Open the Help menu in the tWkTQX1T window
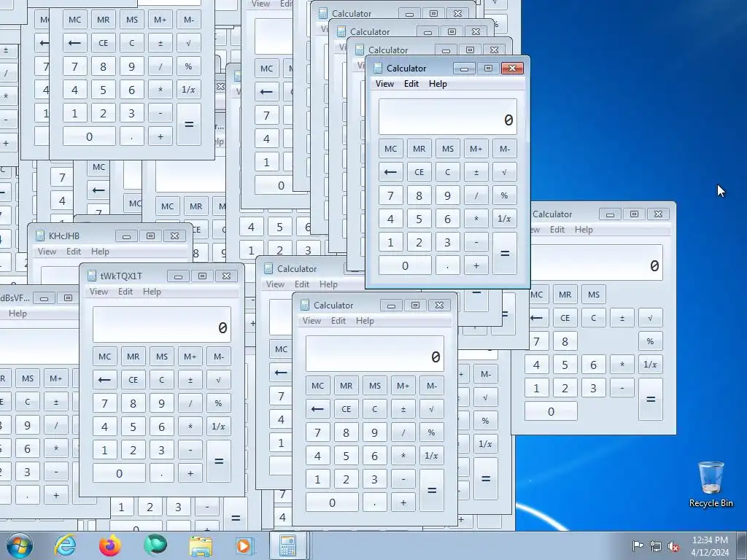747x560 pixels. [x=152, y=292]
